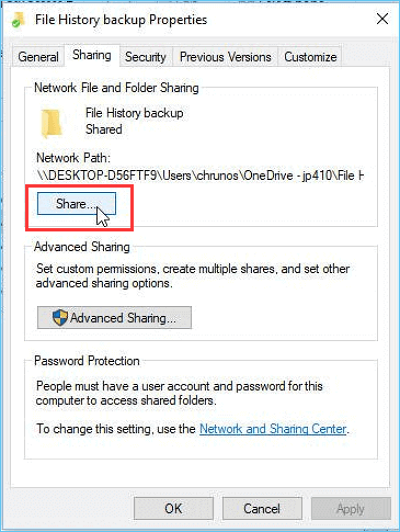This screenshot has width=400, height=532.
Task: Close the File History backup Properties dialog
Action: point(382,19)
